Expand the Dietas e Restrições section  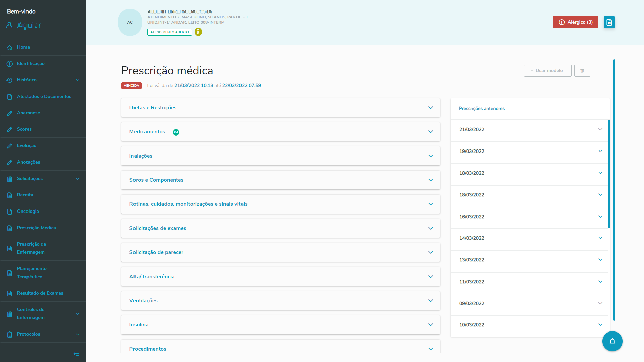430,108
